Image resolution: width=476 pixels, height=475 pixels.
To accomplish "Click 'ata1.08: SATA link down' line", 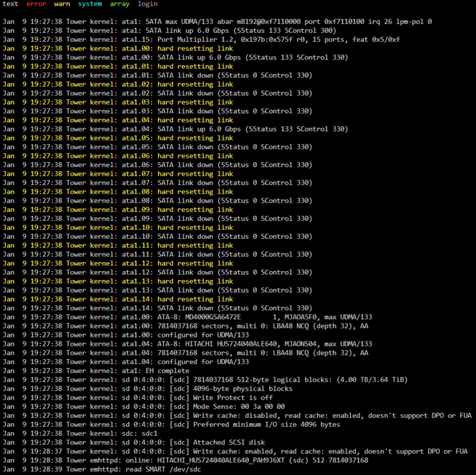I will 157,201.
